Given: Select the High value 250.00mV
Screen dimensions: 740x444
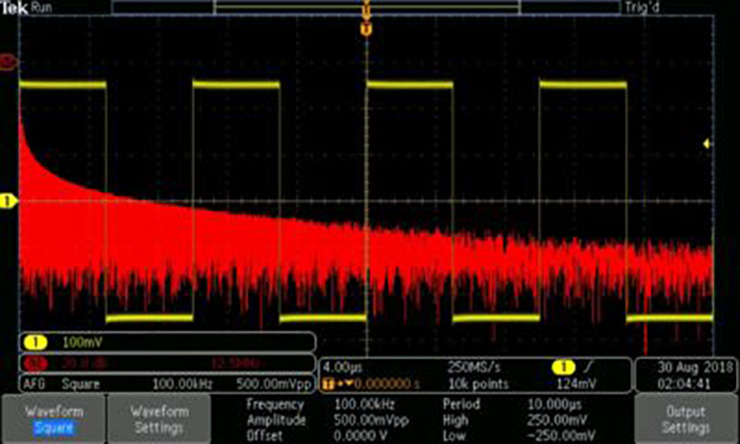Looking at the screenshot, I should 557,420.
